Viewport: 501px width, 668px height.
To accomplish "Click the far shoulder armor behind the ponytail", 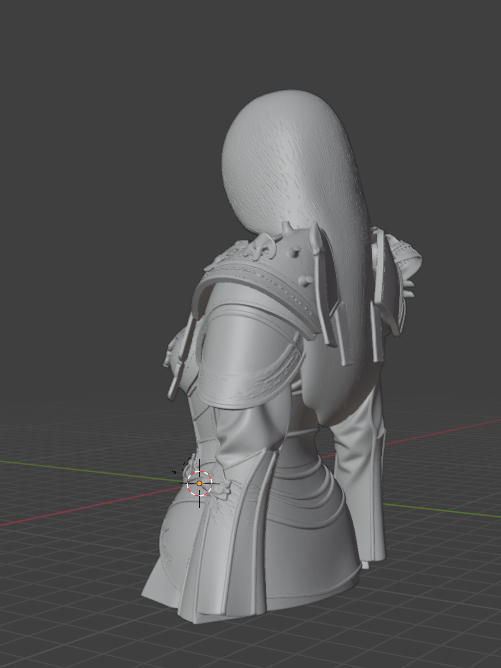I will click(x=394, y=277).
